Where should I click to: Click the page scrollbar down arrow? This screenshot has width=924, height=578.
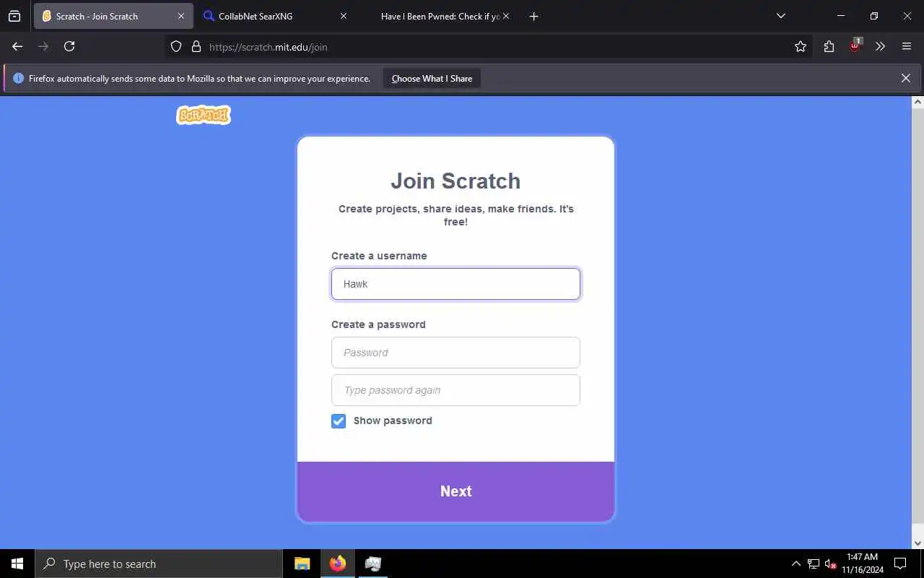click(x=918, y=543)
